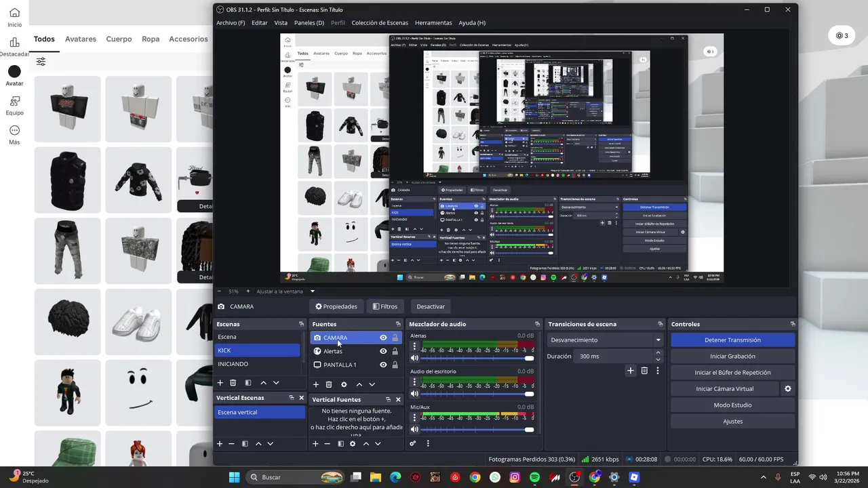868x488 pixels.
Task: Move source up in Fuentes panel
Action: click(x=359, y=384)
